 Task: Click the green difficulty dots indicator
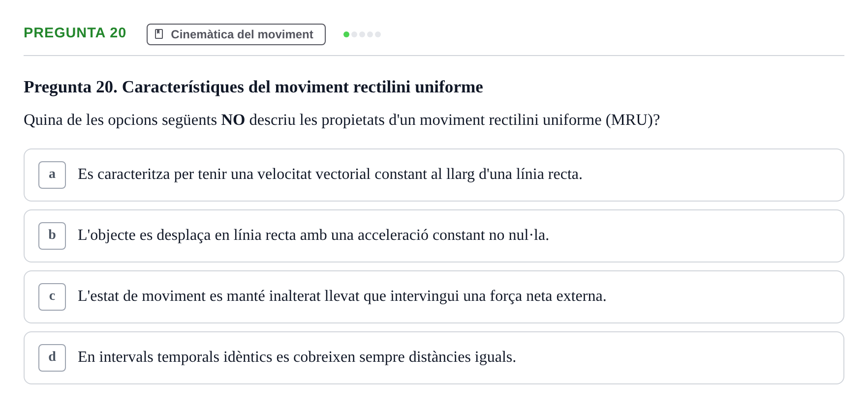click(362, 34)
